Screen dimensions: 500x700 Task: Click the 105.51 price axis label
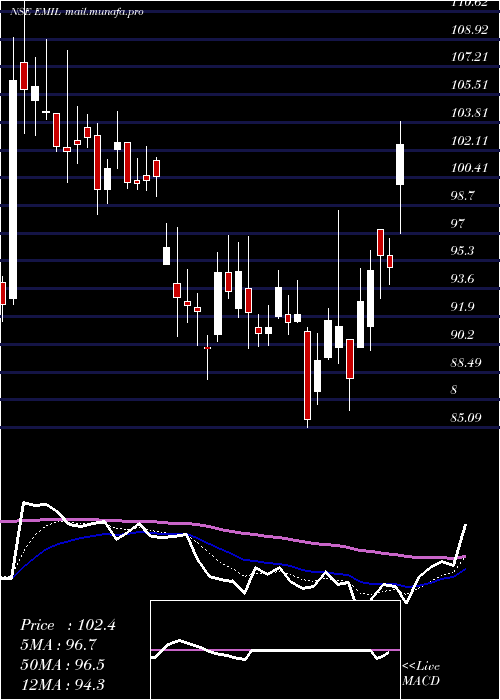[x=469, y=84]
